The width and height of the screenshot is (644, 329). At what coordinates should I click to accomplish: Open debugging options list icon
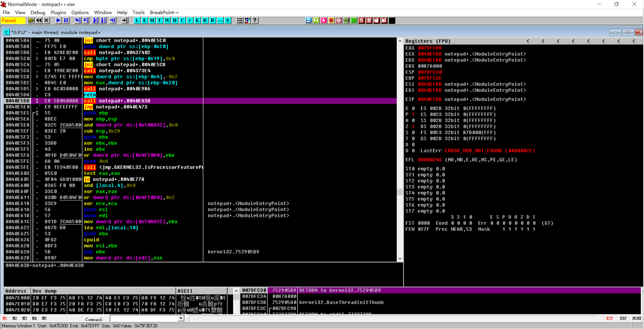point(240,20)
